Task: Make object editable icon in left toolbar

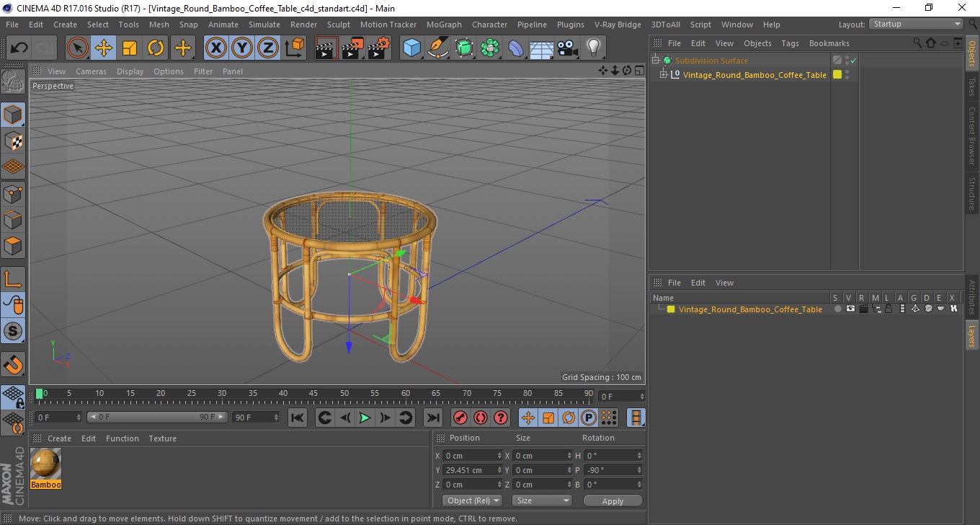Action: pos(13,81)
